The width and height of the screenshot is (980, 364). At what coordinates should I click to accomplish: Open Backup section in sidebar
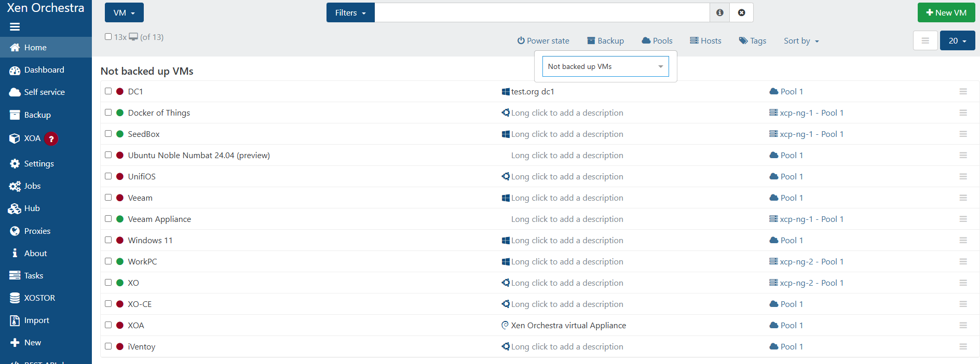pos(46,115)
